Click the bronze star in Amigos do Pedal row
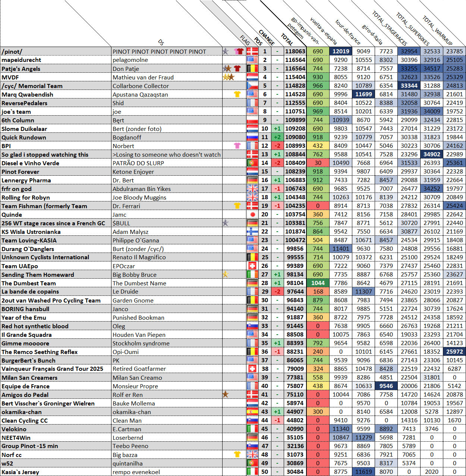466x476 pixels. click(x=225, y=394)
